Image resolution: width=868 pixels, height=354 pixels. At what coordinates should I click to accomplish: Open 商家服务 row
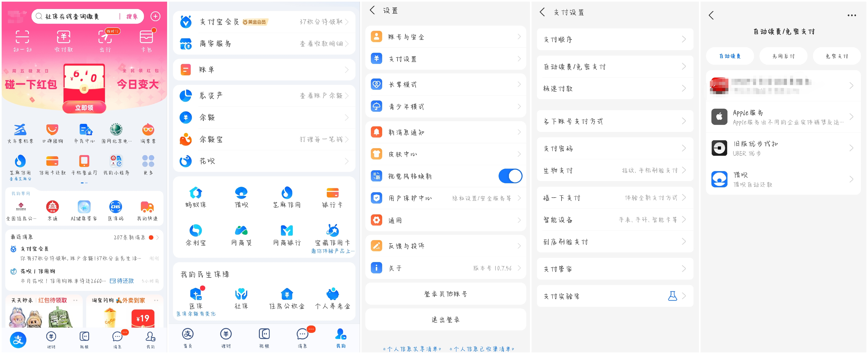[264, 43]
